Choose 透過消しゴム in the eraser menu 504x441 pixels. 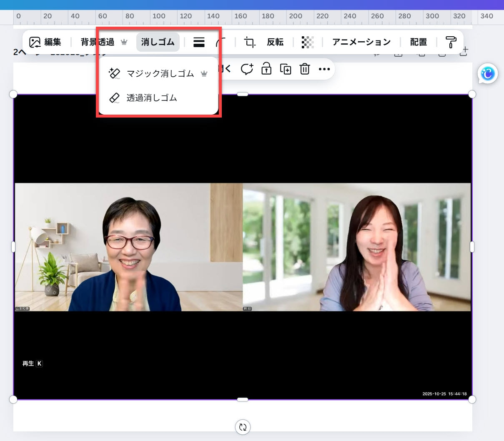coord(151,98)
